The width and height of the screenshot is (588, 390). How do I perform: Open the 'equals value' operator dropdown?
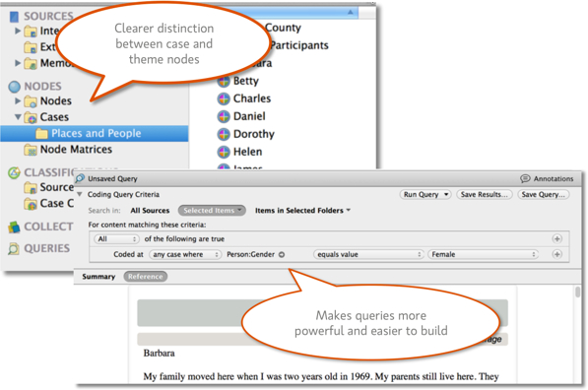(x=368, y=255)
